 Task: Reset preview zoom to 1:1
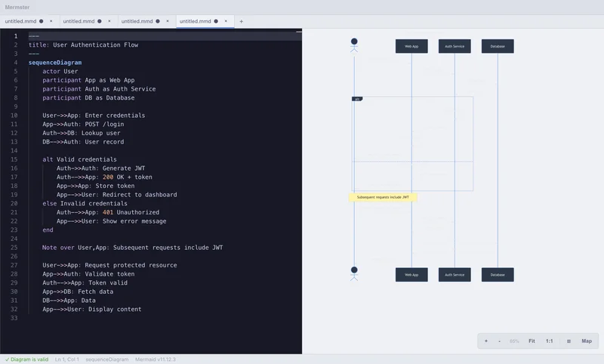pos(550,341)
